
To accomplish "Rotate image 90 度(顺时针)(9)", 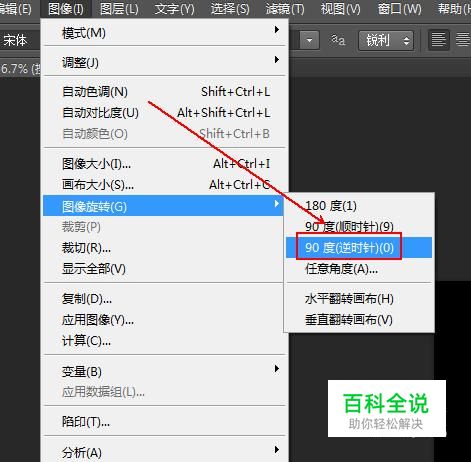I will point(359,227).
